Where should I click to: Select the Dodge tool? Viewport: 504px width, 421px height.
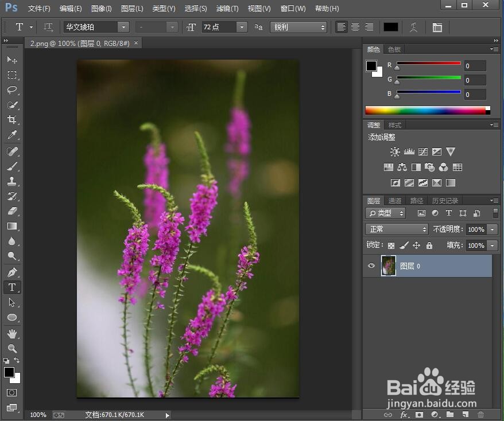(x=12, y=256)
